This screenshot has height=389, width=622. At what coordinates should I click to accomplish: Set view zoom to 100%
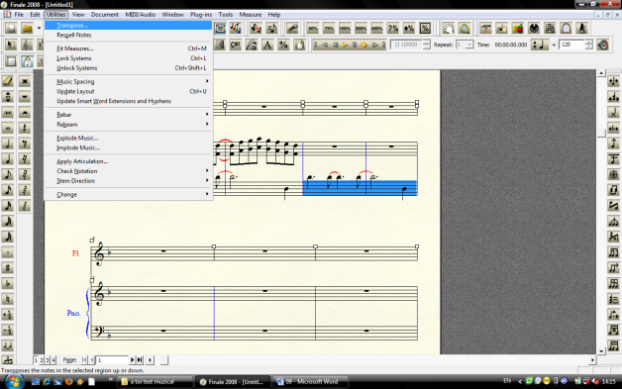point(345,29)
